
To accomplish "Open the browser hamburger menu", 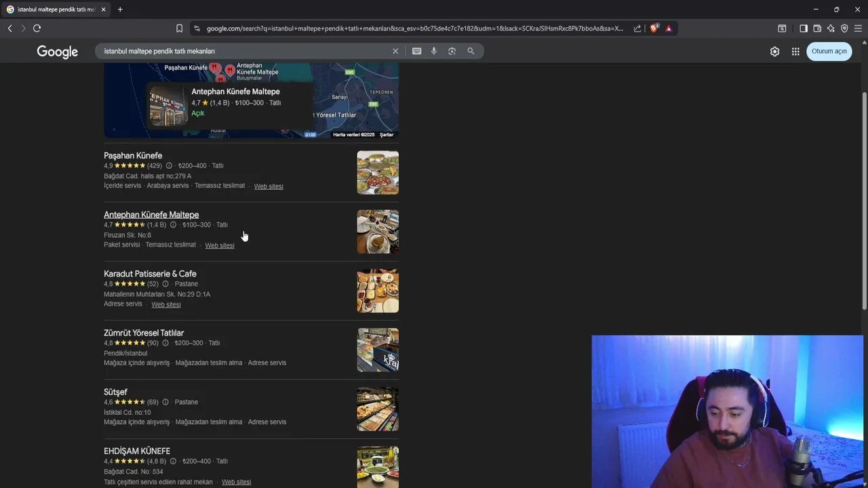I will pyautogui.click(x=858, y=28).
